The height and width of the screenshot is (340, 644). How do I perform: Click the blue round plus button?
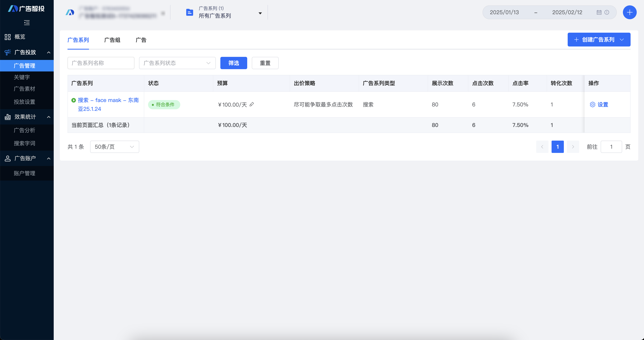coord(629,12)
